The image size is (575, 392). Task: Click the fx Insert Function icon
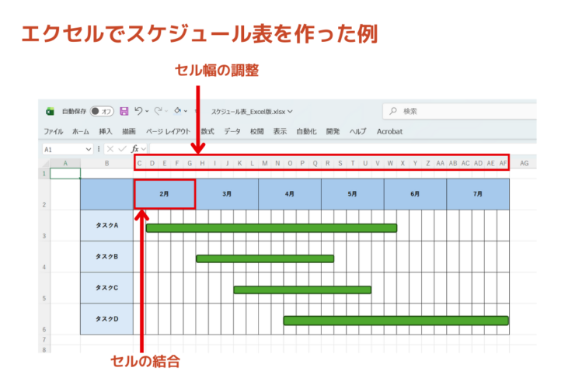(135, 149)
